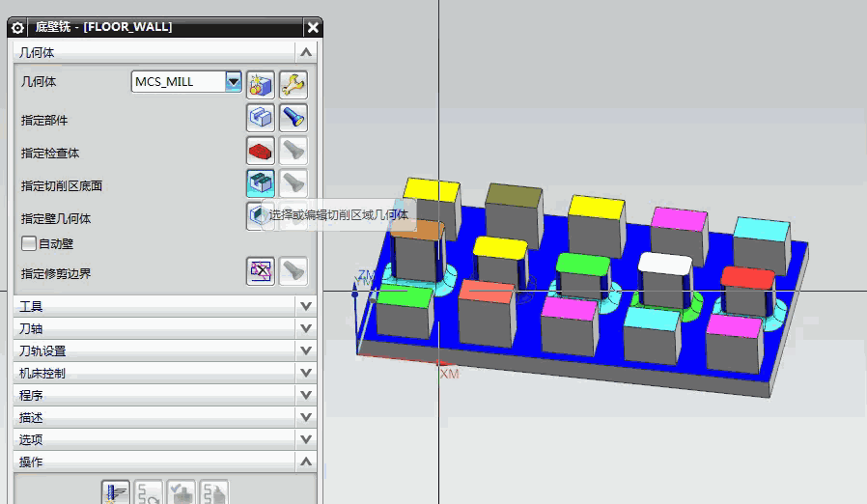Expand the 工具 section
Image resolution: width=867 pixels, height=504 pixels.
[x=306, y=306]
